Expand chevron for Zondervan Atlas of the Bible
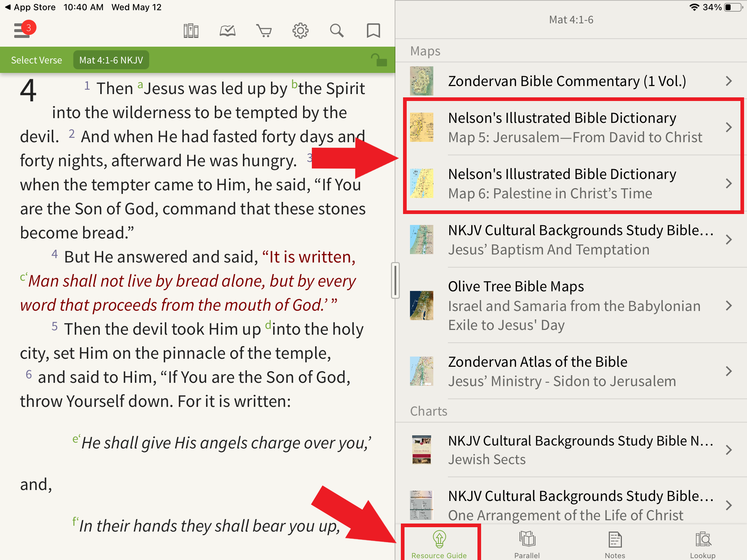 tap(729, 371)
